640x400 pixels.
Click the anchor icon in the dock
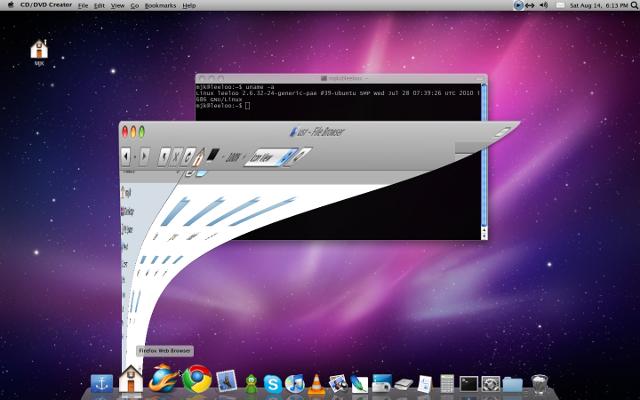click(x=101, y=382)
